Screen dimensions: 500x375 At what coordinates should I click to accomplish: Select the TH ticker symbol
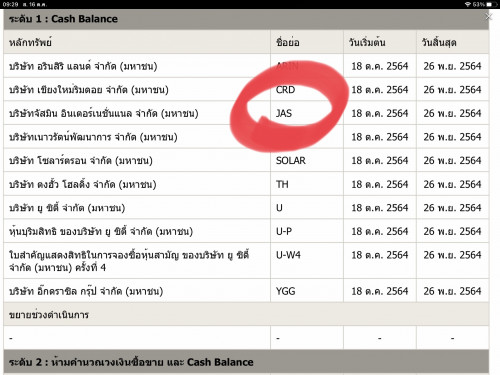[282, 184]
